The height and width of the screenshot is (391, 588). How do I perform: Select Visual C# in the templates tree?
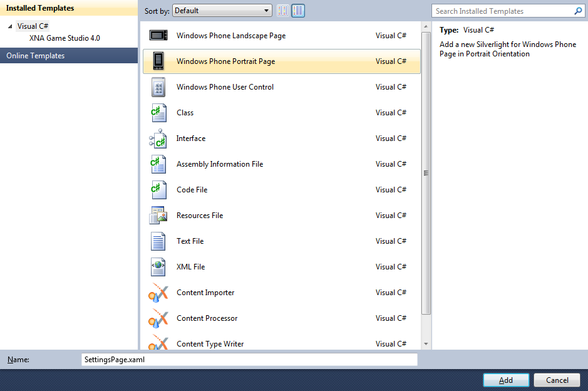33,26
